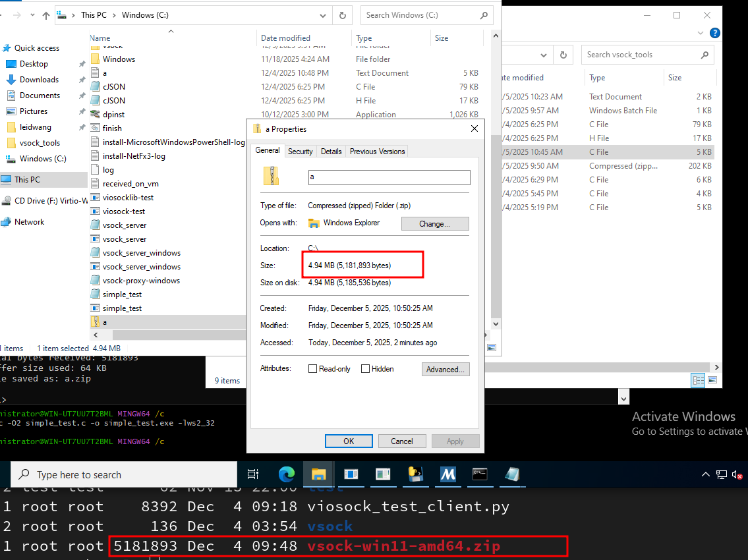
Task: Click file name field in Properties
Action: click(389, 177)
